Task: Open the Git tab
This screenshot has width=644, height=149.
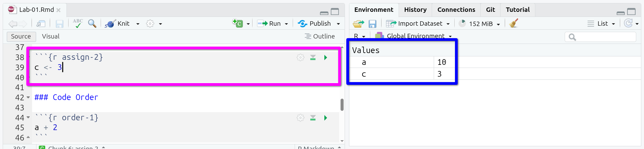Action: 490,10
